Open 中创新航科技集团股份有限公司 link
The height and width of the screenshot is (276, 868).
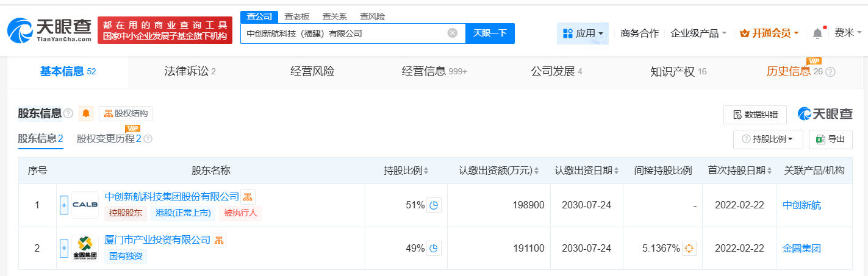[172, 197]
